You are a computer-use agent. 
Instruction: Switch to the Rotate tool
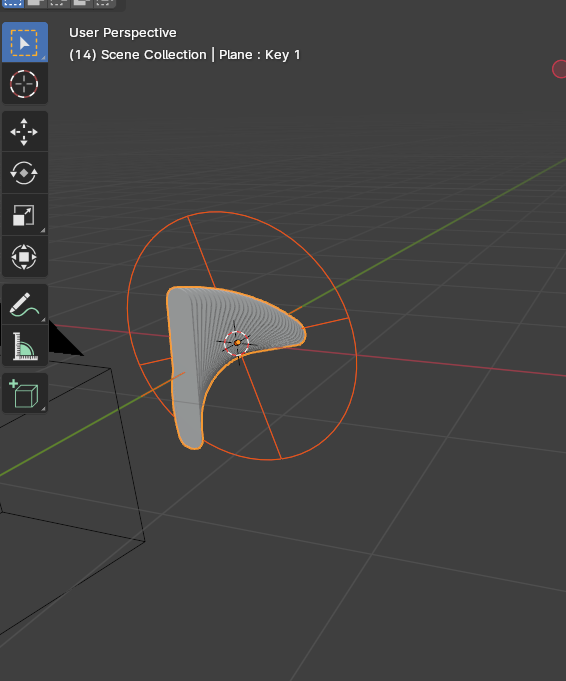click(x=25, y=173)
